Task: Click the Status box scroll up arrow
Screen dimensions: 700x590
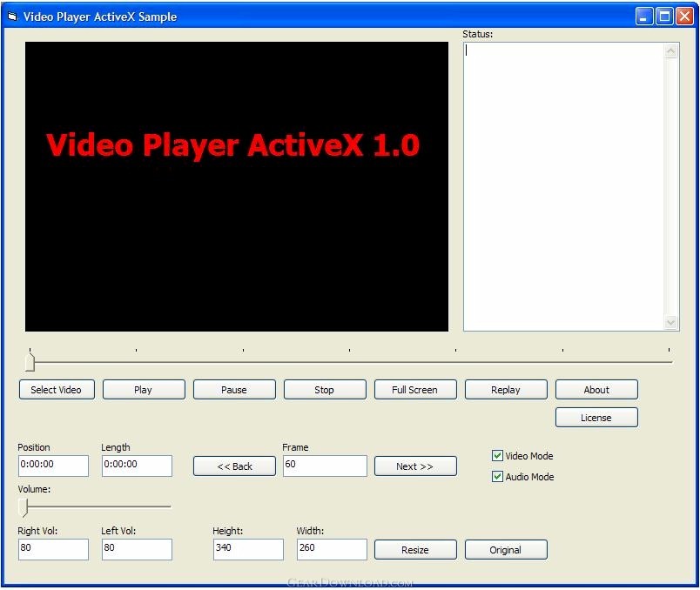Action: point(670,51)
